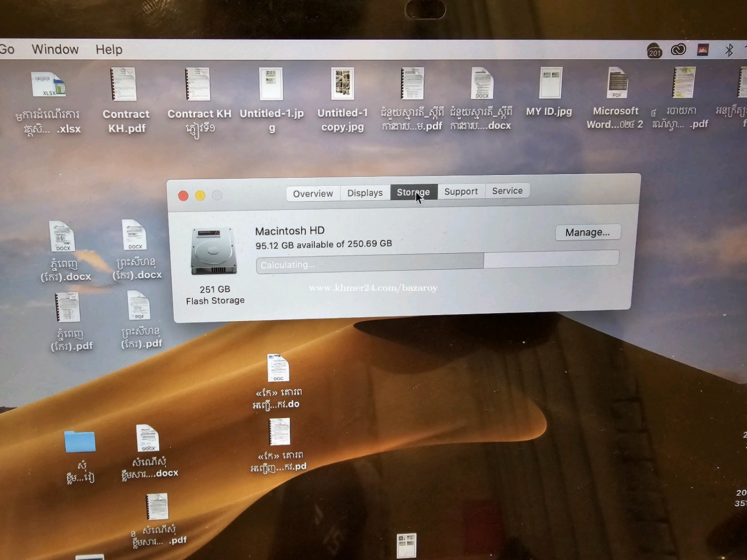Select the Khmer .pdf file right of Microsoft Word file
Screen dimensions: 747x560
coord(684,82)
